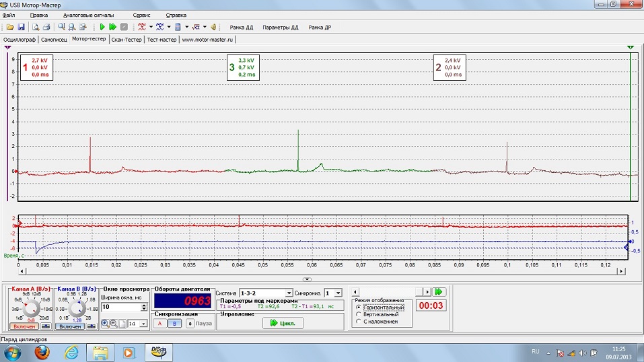Image resolution: width=644 pixels, height=362 pixels.
Task: Click the blue waveform filter toolbar icon
Action: (159, 27)
